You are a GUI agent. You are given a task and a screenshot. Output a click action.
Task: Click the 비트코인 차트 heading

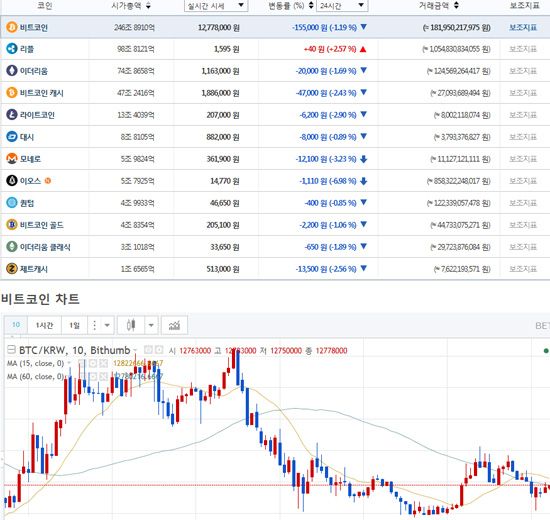click(x=40, y=299)
